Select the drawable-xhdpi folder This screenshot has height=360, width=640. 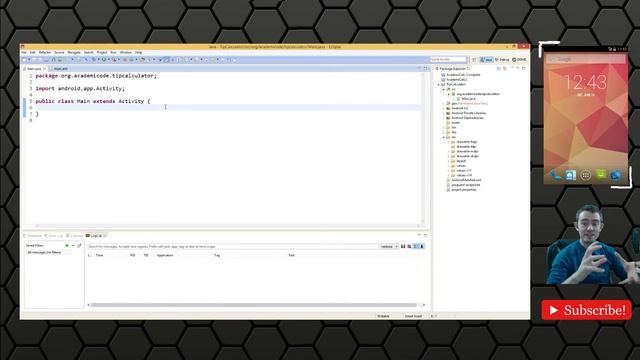(467, 156)
